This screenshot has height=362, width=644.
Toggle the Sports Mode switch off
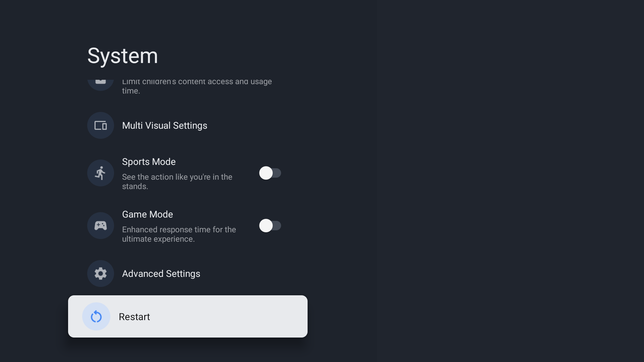pyautogui.click(x=270, y=173)
